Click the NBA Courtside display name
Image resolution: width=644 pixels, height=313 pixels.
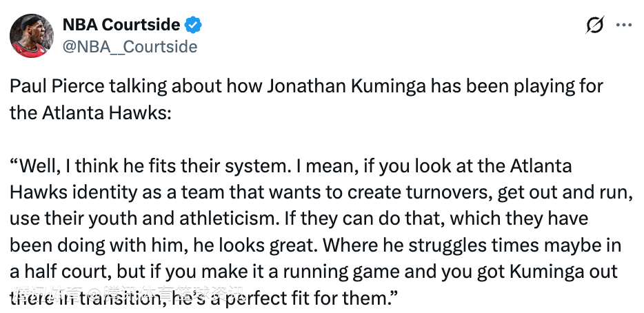[121, 26]
